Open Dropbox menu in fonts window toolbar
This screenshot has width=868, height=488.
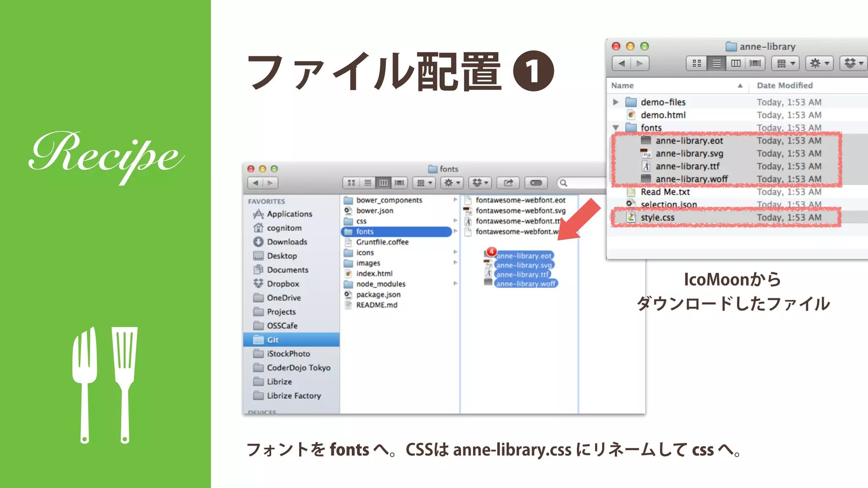coord(480,183)
